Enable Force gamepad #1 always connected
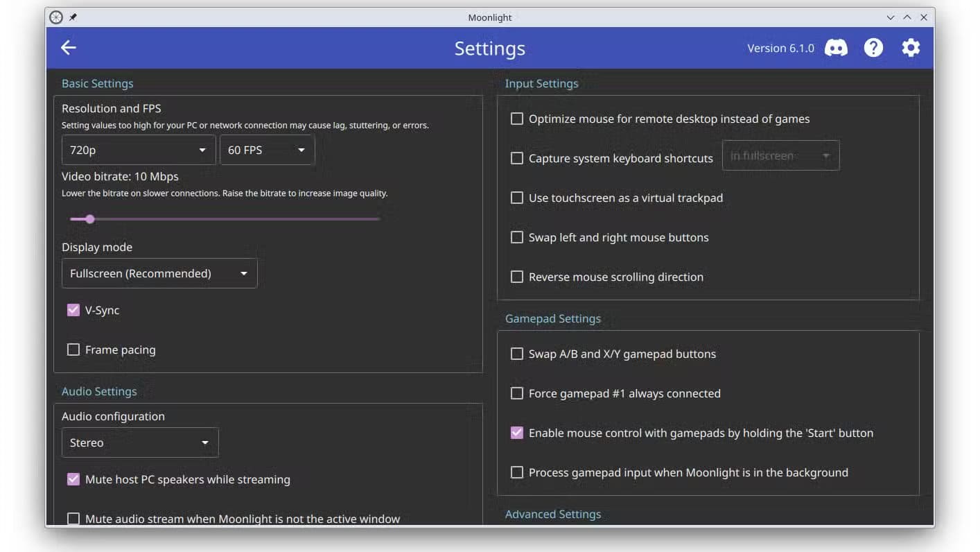Viewport: 980px width, 552px height. [x=516, y=393]
